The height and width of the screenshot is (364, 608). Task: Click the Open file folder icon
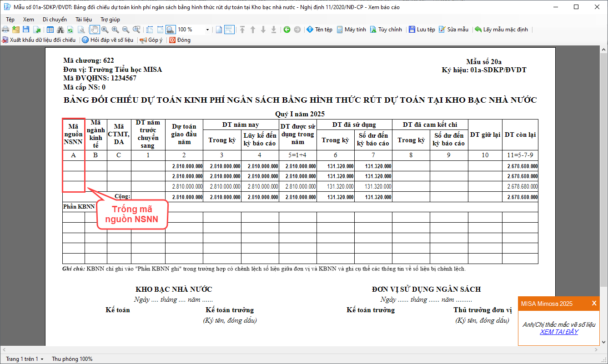(16, 30)
